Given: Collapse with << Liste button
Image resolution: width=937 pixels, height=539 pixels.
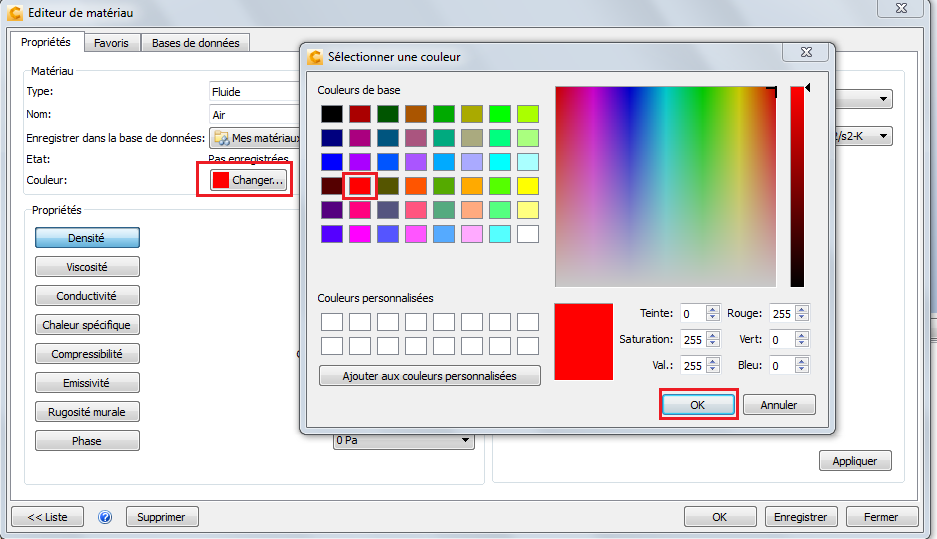Looking at the screenshot, I should point(48,517).
